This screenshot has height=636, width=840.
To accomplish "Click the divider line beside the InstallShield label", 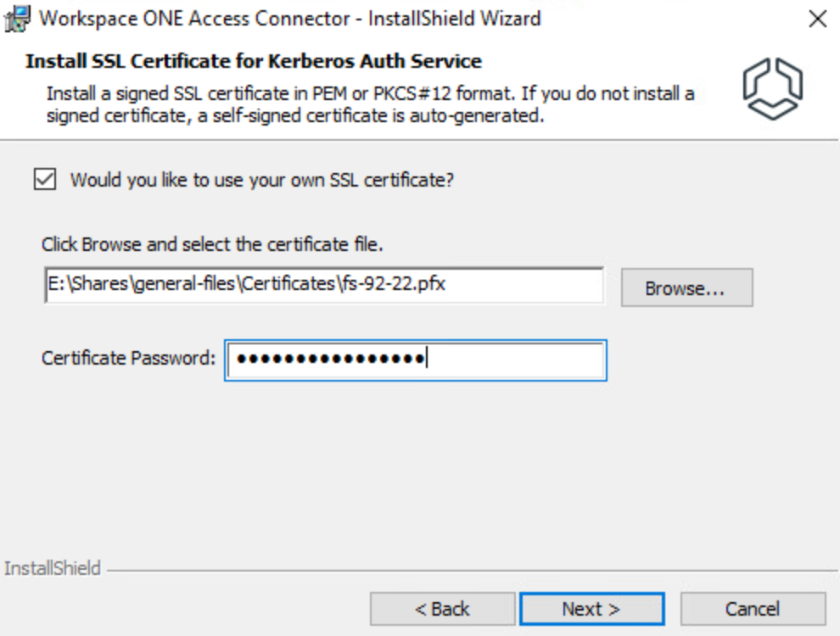I will coord(467,570).
